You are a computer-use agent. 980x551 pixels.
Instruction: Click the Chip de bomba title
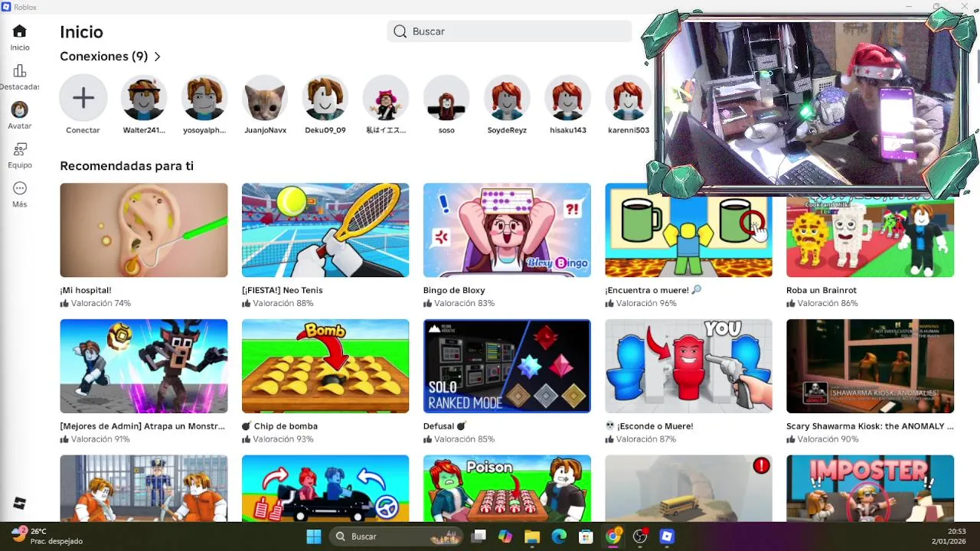(x=279, y=426)
